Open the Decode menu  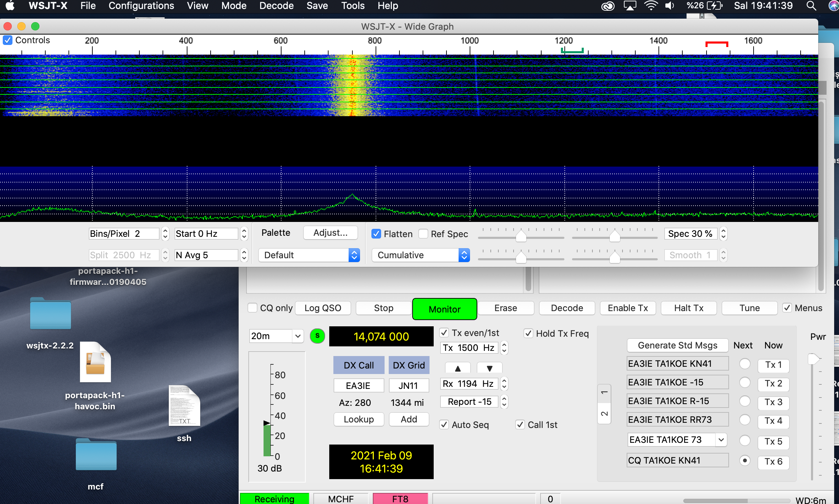coord(276,6)
